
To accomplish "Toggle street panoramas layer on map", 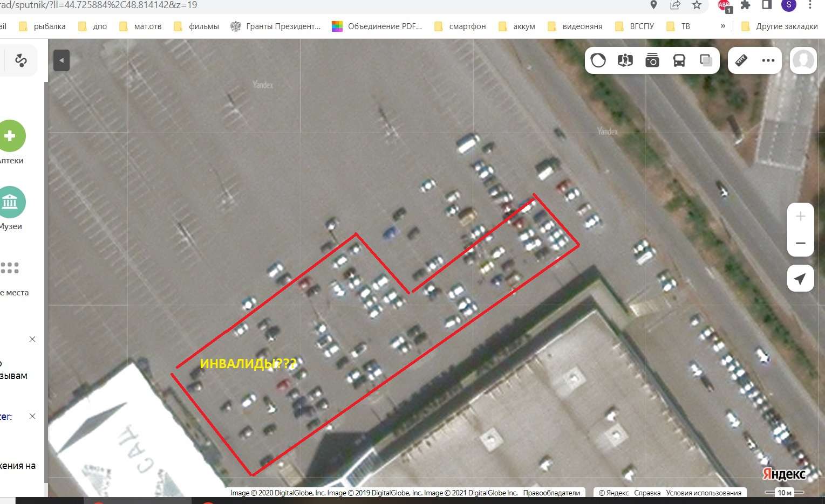I will [x=625, y=60].
